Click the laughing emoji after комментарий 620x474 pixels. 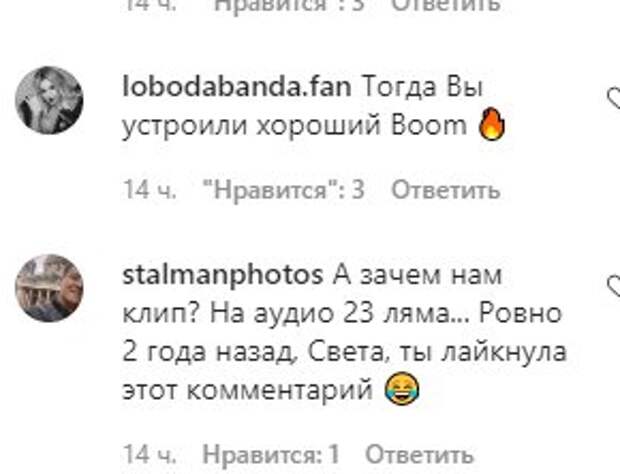click(402, 390)
